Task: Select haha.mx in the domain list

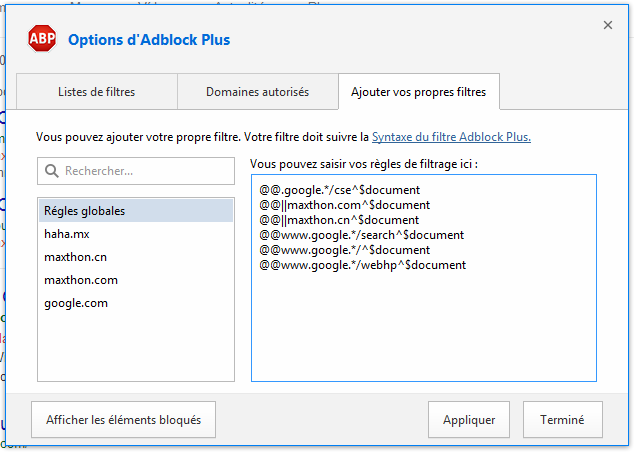Action: tap(136, 234)
